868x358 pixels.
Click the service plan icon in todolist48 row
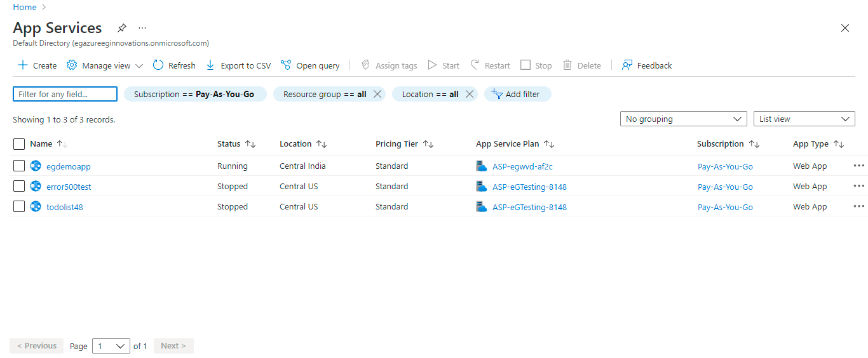pos(482,206)
